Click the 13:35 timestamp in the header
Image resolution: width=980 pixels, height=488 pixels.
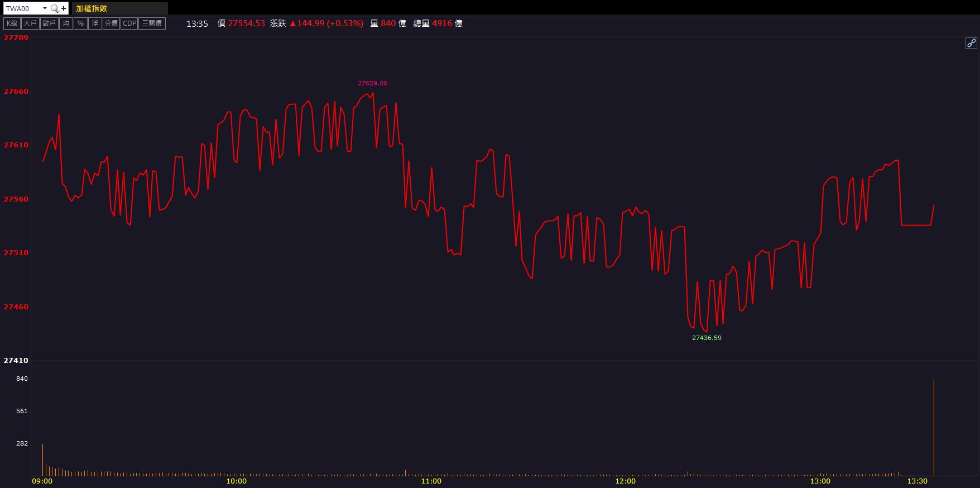[197, 23]
